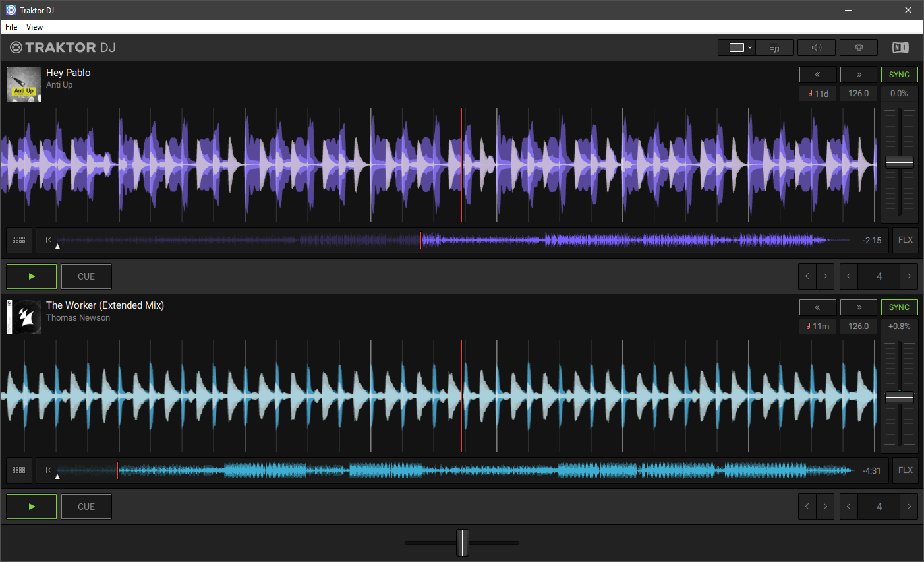Increase loop size on The Worker deck
This screenshot has height=562, width=924.
909,507
